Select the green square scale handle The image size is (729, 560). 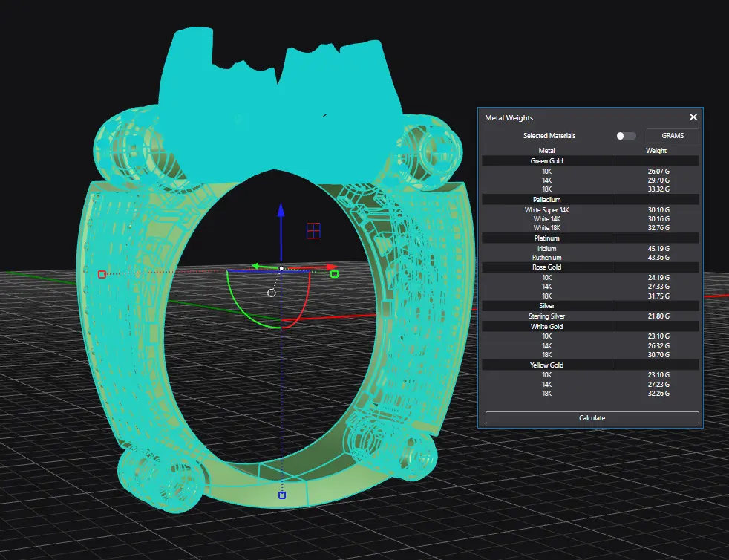(x=334, y=274)
